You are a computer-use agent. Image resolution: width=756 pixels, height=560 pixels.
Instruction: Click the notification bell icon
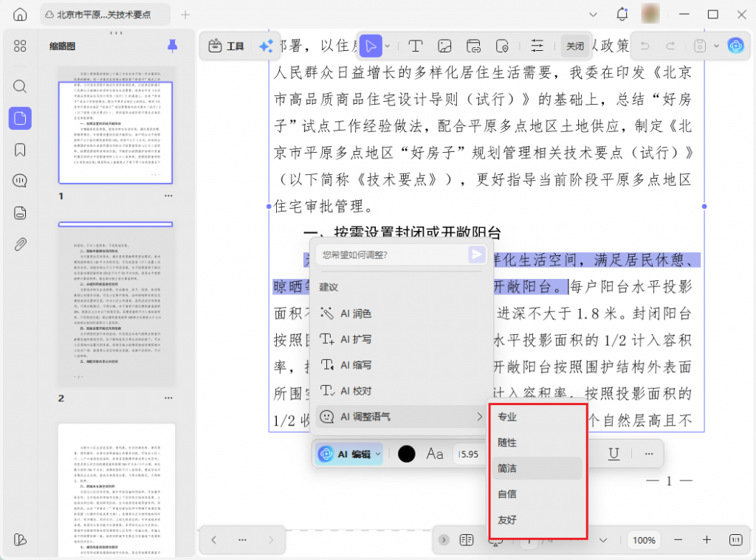click(622, 15)
